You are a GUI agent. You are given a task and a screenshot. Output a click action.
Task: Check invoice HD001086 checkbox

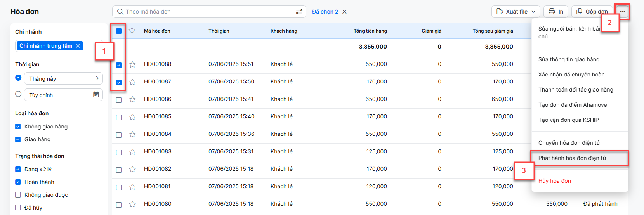(x=119, y=100)
